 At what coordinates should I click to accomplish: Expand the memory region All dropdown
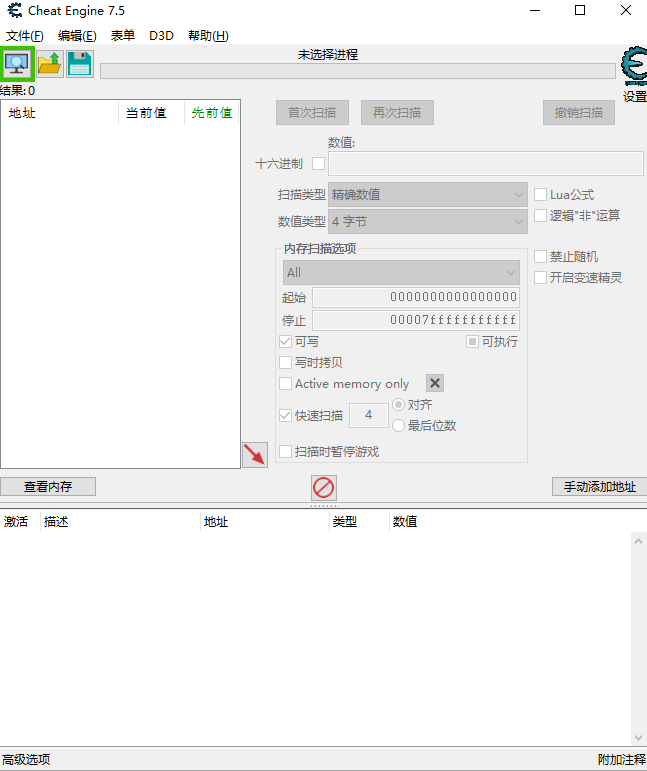coord(400,272)
